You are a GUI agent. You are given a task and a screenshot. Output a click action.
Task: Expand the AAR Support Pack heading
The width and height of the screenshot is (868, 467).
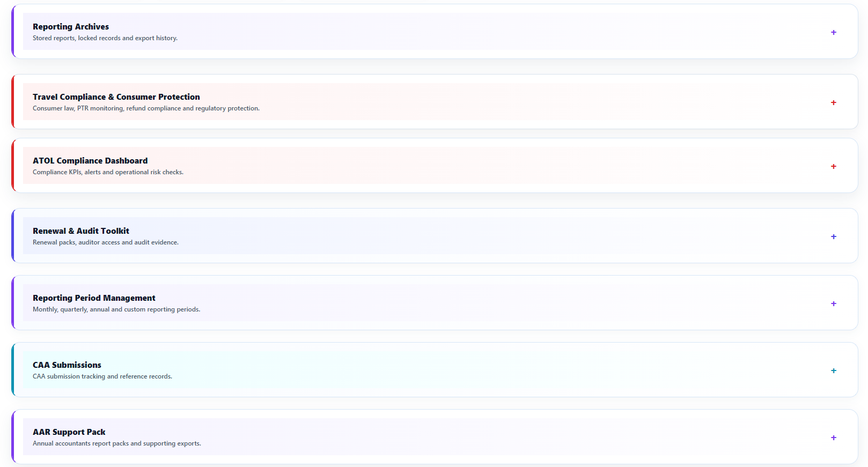pyautogui.click(x=69, y=432)
